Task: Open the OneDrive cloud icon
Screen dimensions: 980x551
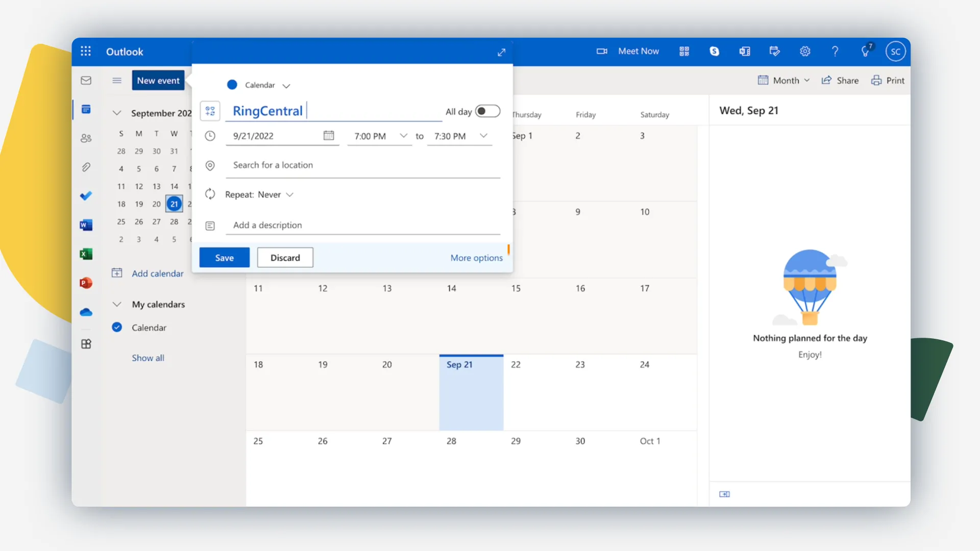Action: point(86,312)
